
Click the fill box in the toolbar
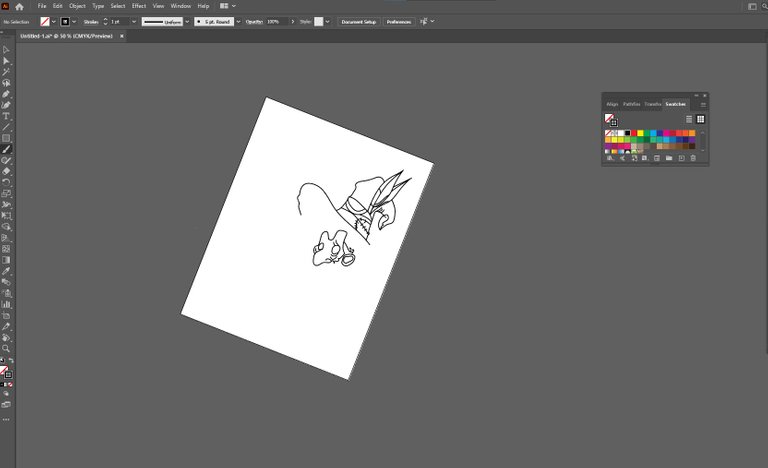pos(3,369)
